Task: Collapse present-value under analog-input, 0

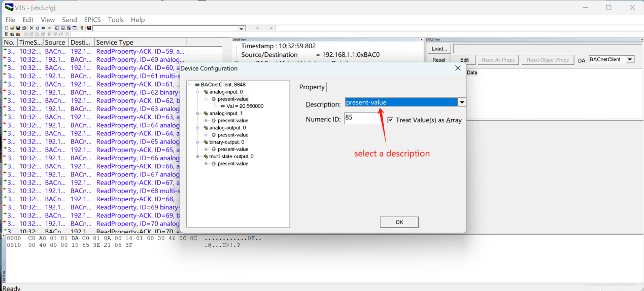Action: coord(206,99)
